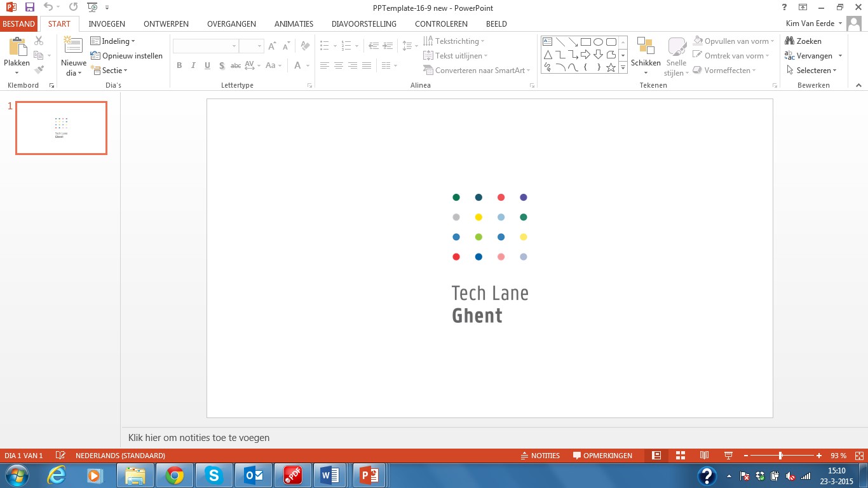Click the zoom slider handle
868x488 pixels.
click(780, 456)
